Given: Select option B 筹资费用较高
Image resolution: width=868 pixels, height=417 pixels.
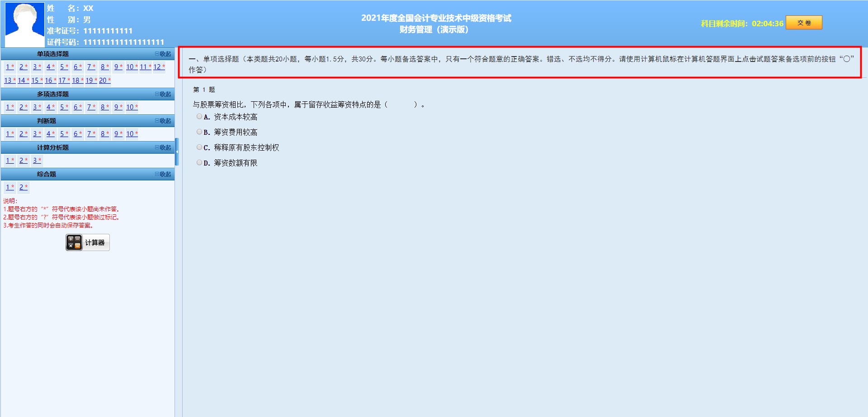Looking at the screenshot, I should coord(199,132).
